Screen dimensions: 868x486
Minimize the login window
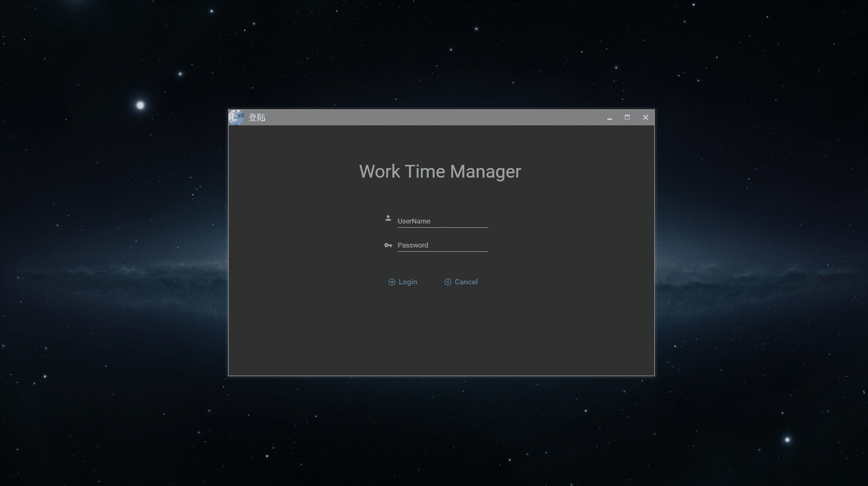pos(609,117)
